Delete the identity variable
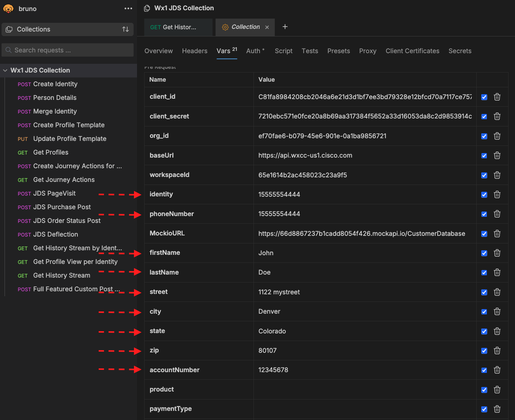 497,194
